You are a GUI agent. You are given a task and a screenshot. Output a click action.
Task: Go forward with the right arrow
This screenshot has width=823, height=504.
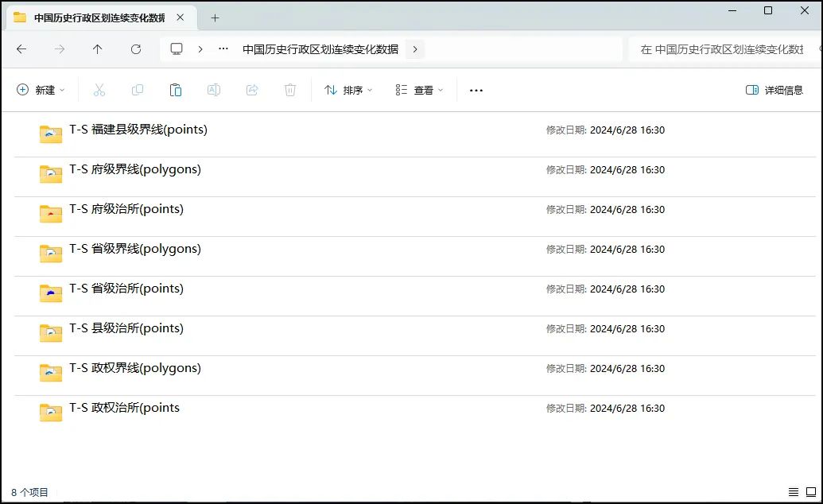click(x=60, y=49)
